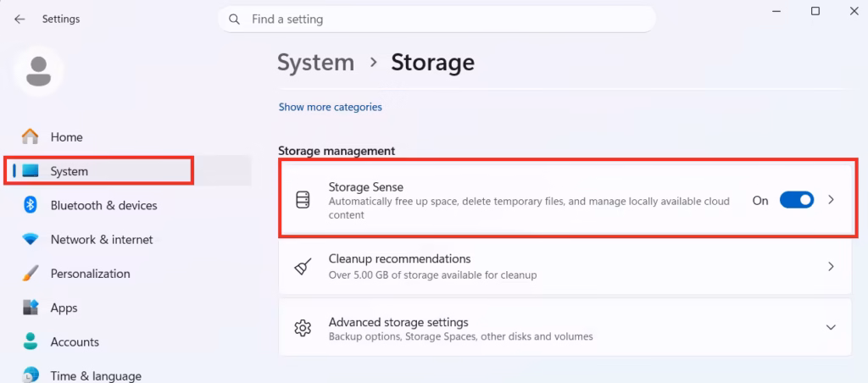
Task: Select System in the sidebar
Action: (127, 171)
